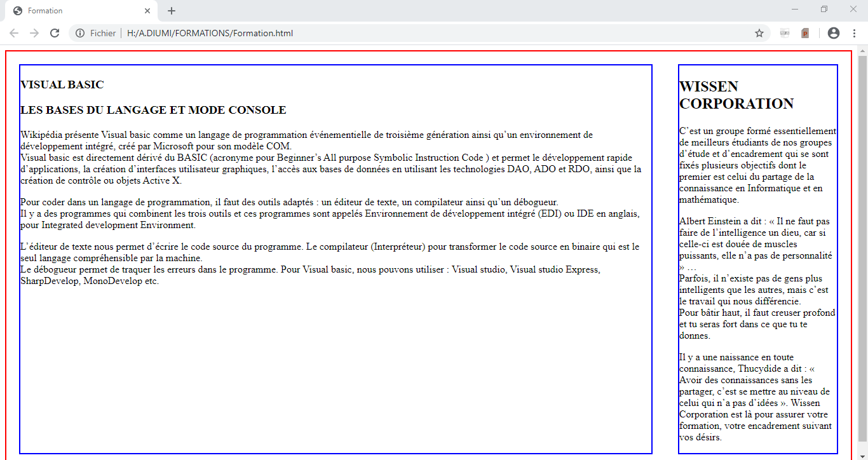
Task: Restore down the Chrome window
Action: tap(824, 10)
